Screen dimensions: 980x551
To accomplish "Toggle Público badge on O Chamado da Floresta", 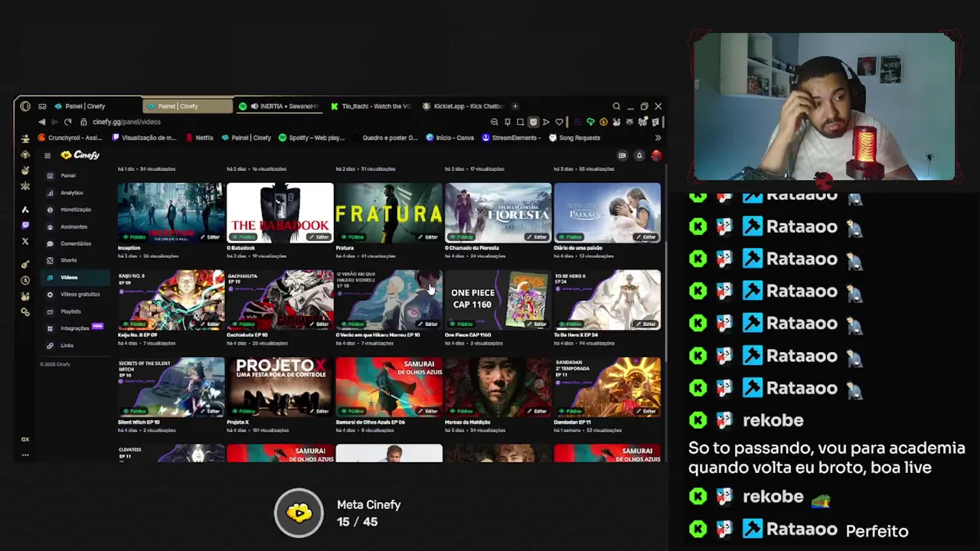I will coord(462,237).
